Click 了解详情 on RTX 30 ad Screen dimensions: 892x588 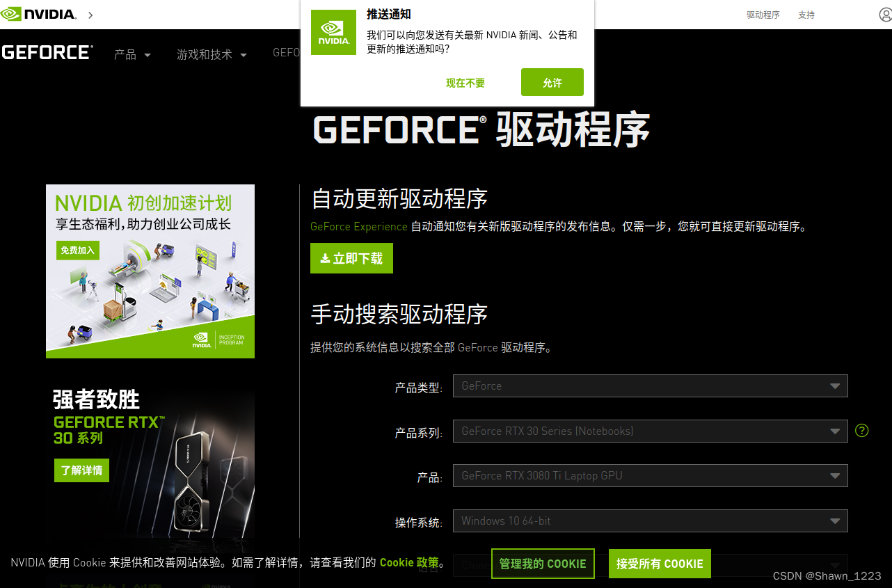[81, 470]
